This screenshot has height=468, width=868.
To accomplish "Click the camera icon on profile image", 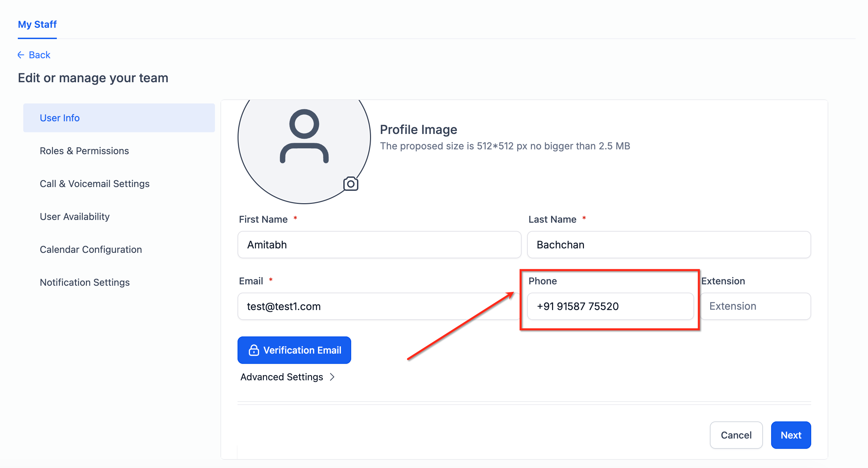I will [350, 184].
